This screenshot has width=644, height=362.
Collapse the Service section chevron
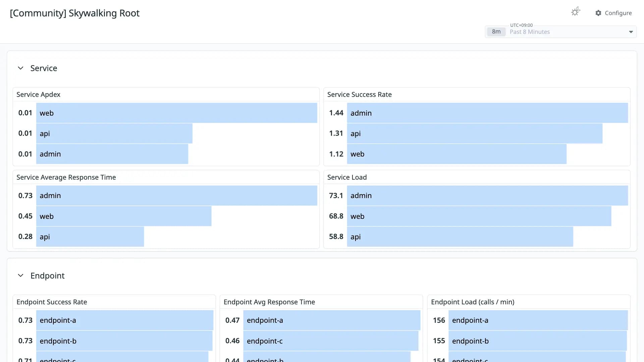[20, 68]
